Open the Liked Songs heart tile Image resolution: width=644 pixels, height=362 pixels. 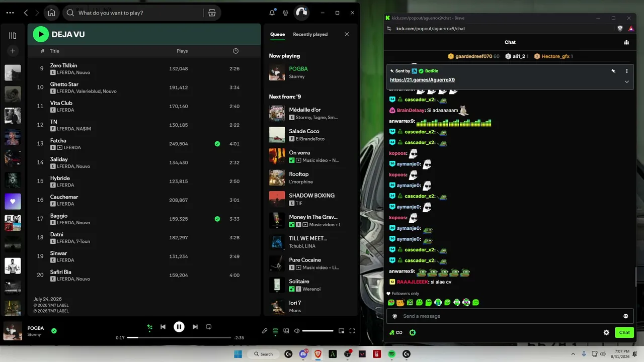tap(13, 202)
